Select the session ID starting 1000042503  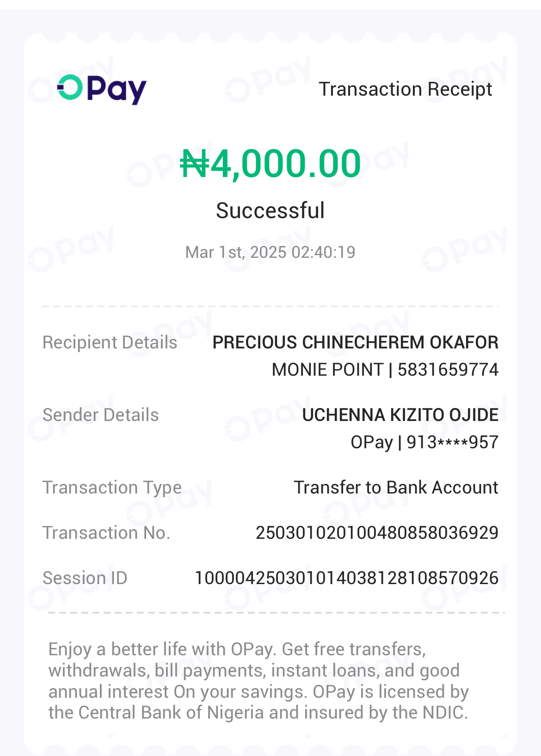pos(346,578)
